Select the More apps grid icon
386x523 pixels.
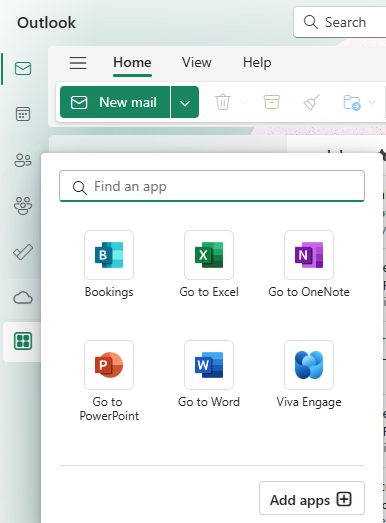tap(23, 341)
